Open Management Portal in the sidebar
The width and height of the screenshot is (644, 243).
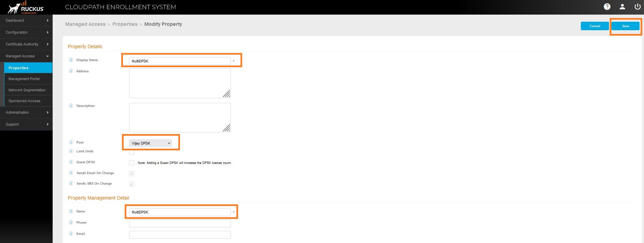tap(28, 79)
